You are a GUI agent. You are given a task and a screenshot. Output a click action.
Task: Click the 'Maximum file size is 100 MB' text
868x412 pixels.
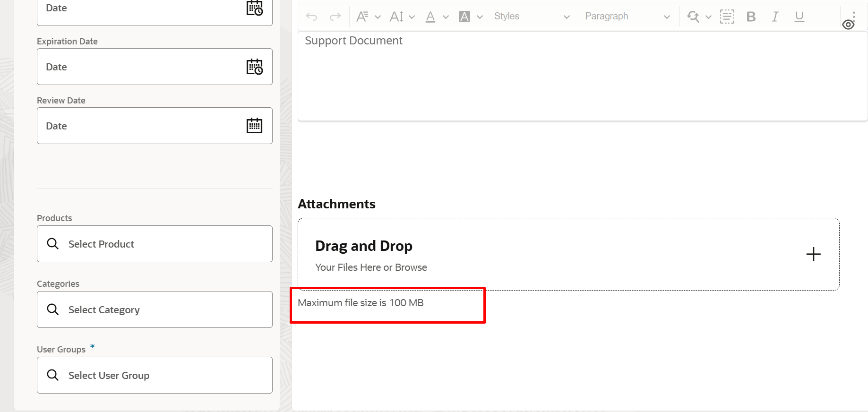[361, 303]
